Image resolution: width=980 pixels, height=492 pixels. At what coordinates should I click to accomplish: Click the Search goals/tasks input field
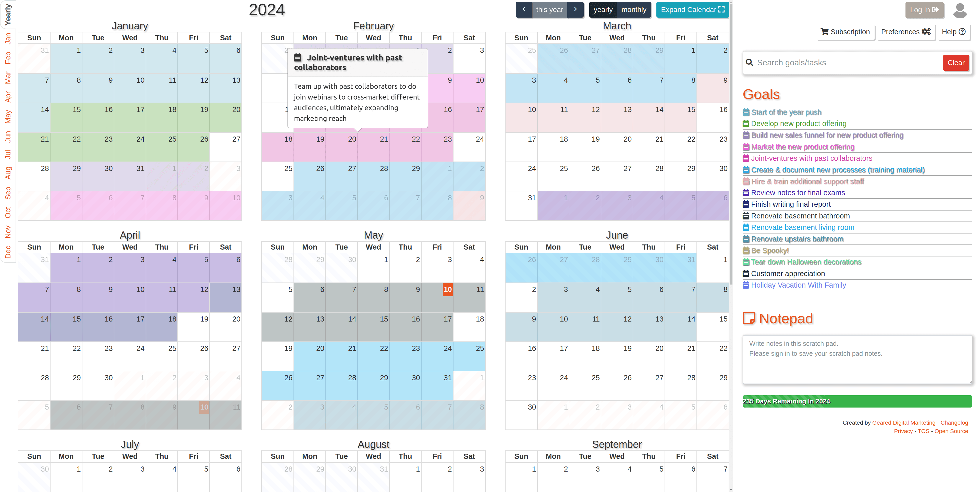point(846,62)
